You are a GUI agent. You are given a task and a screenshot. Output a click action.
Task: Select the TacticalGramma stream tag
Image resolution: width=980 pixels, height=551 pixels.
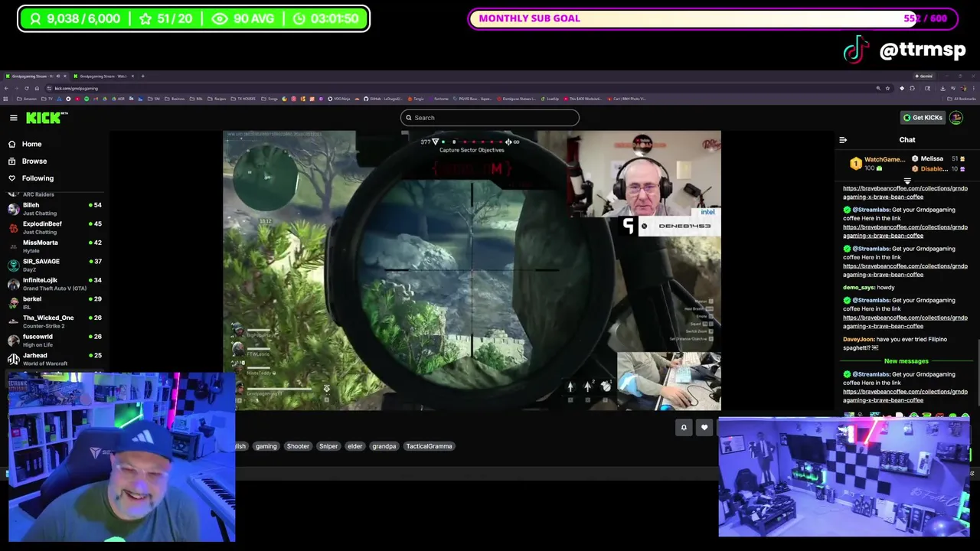429,446
